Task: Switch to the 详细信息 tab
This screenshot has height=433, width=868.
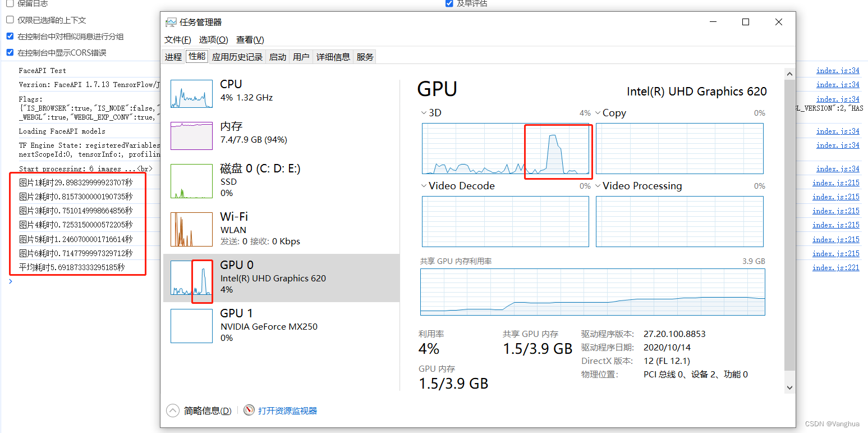Action: point(333,57)
